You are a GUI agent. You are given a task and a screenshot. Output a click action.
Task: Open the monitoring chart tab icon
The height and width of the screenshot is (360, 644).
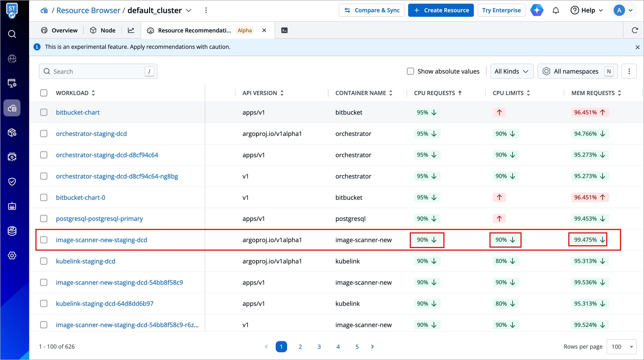click(x=131, y=31)
